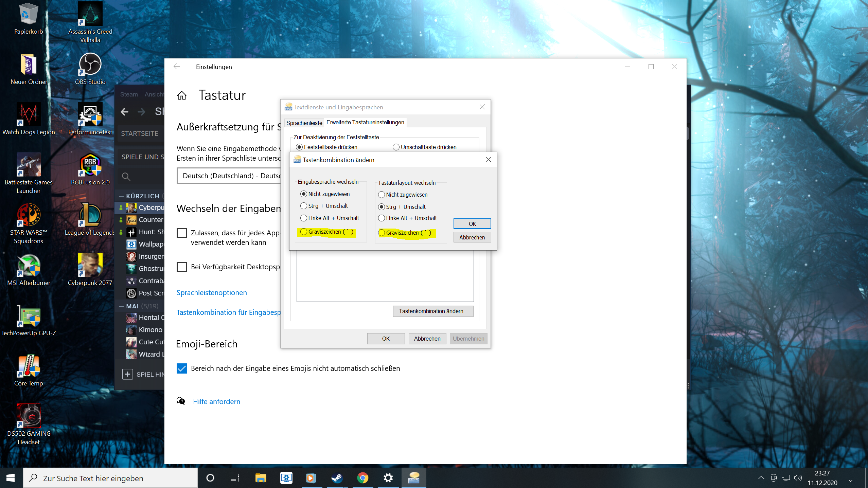The width and height of the screenshot is (868, 488).
Task: Open Steam from the taskbar
Action: 337,478
